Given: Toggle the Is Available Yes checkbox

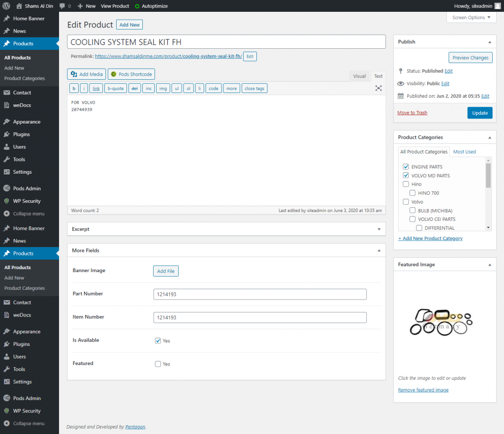Looking at the screenshot, I should coord(158,341).
